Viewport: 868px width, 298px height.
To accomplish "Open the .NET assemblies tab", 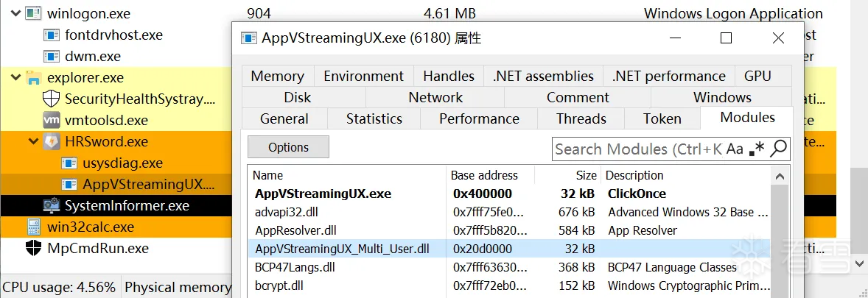I will click(543, 76).
